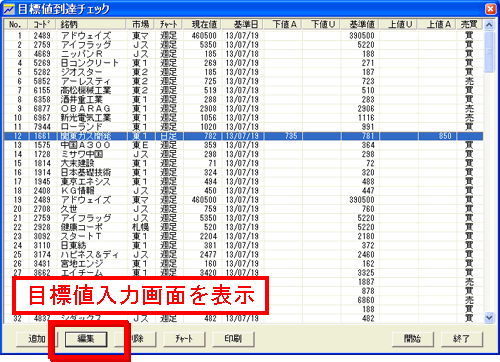Select the ミサワ中国 row
This screenshot has width=500, height=362.
click(244, 154)
